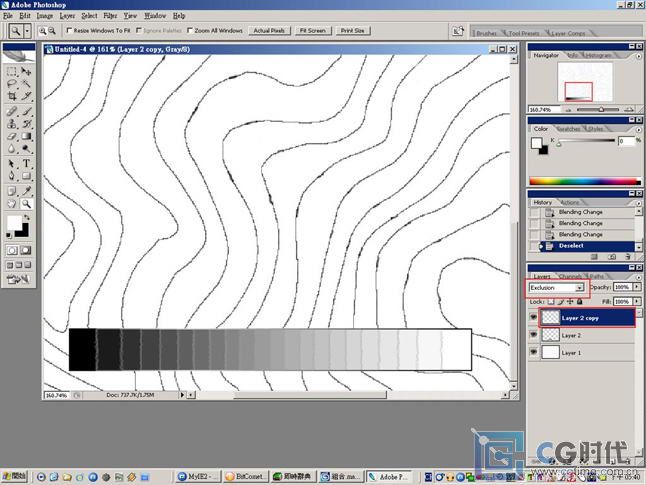
Task: Select the Blur tool
Action: tap(12, 149)
